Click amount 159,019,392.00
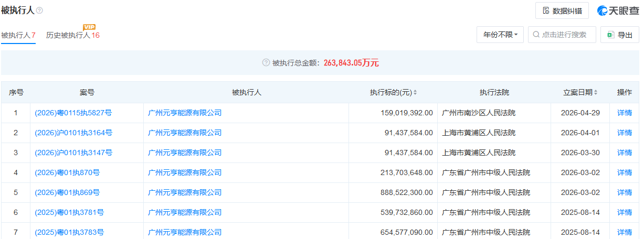The width and height of the screenshot is (644, 239). 407,113
